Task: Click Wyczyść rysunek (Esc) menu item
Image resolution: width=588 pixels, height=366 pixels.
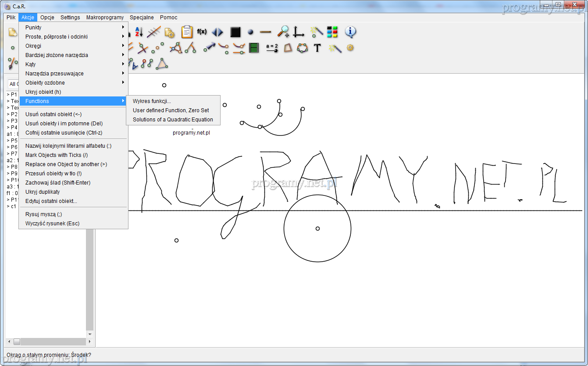Action: [x=52, y=224]
